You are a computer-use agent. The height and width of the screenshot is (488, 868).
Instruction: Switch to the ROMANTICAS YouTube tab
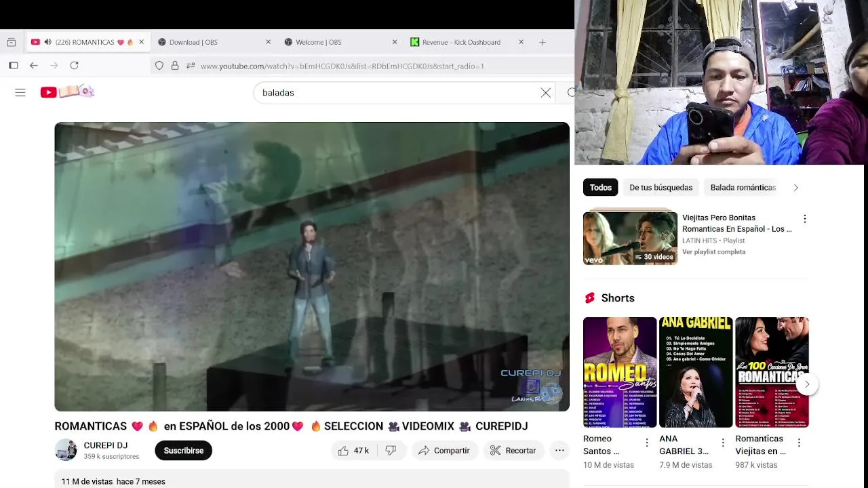pos(87,42)
